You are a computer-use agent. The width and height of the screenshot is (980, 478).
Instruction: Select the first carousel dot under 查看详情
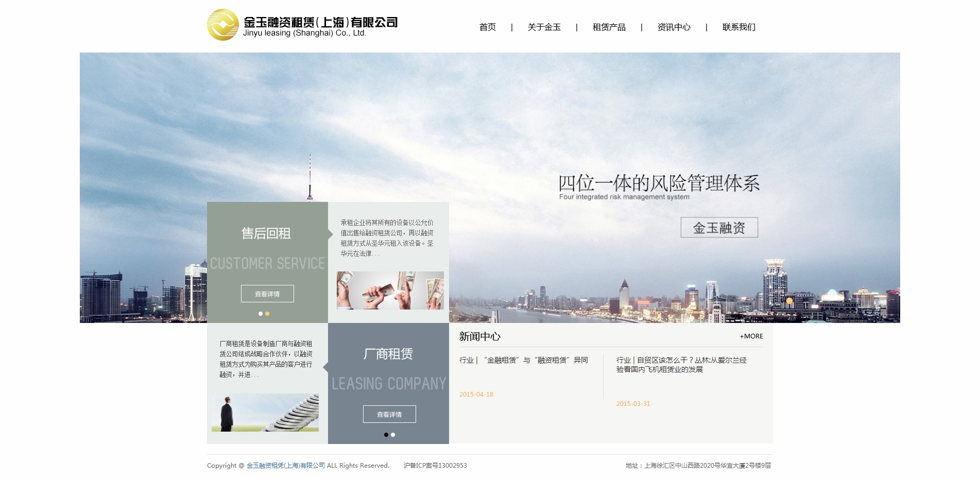260,313
